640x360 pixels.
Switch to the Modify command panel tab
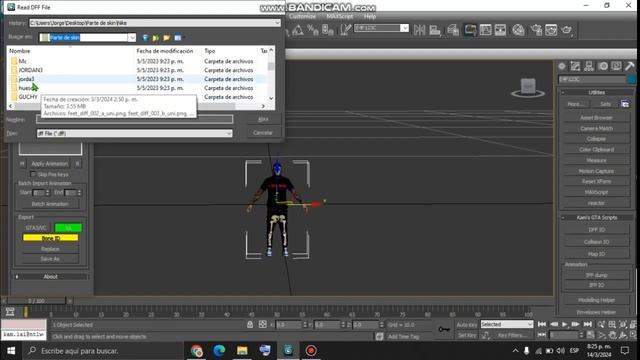coord(576,66)
